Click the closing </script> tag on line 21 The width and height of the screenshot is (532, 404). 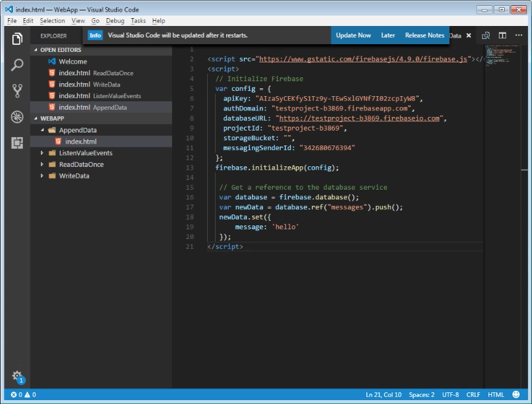pos(225,247)
